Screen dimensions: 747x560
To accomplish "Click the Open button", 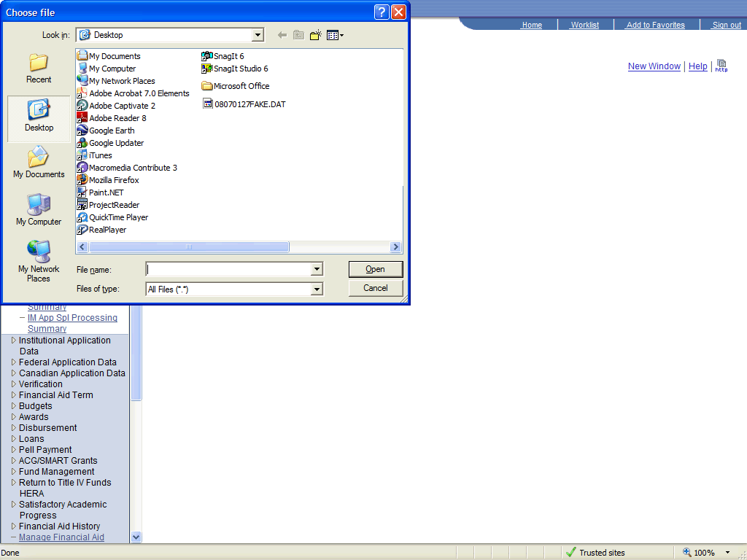I will tap(376, 269).
